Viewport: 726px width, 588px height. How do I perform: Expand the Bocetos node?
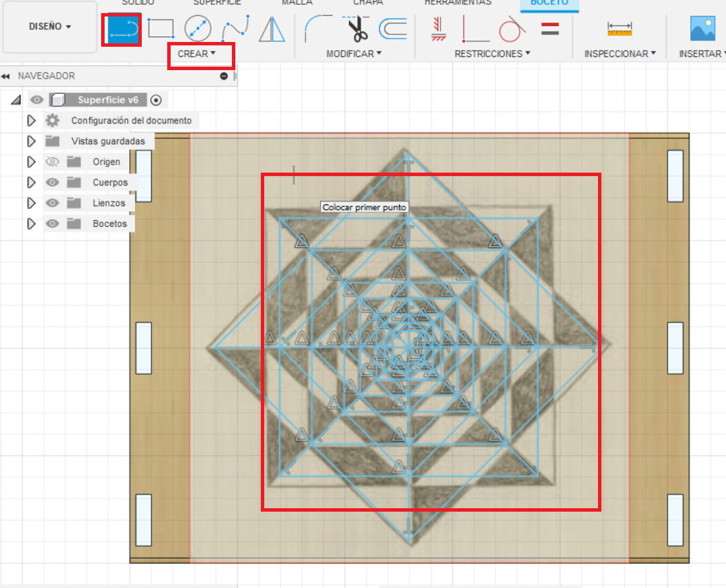pyautogui.click(x=31, y=224)
